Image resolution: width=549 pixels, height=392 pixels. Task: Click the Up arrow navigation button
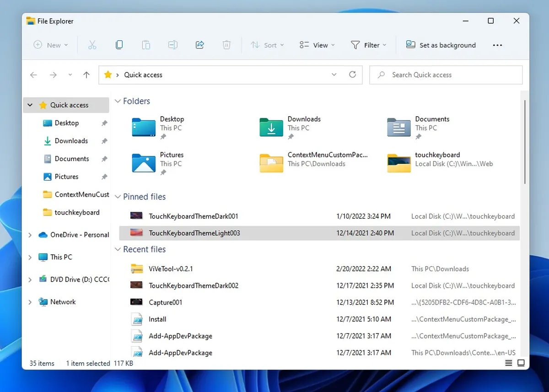(x=86, y=75)
